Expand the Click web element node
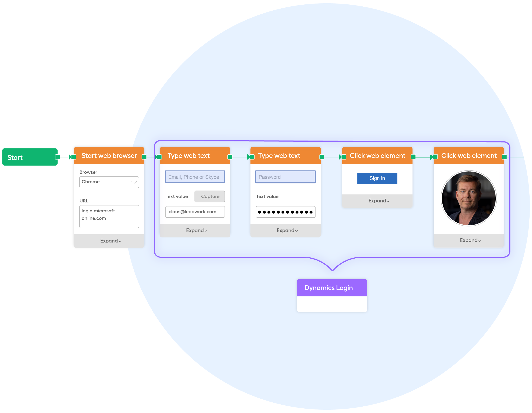Viewport: 532px width, 413px height. click(378, 201)
